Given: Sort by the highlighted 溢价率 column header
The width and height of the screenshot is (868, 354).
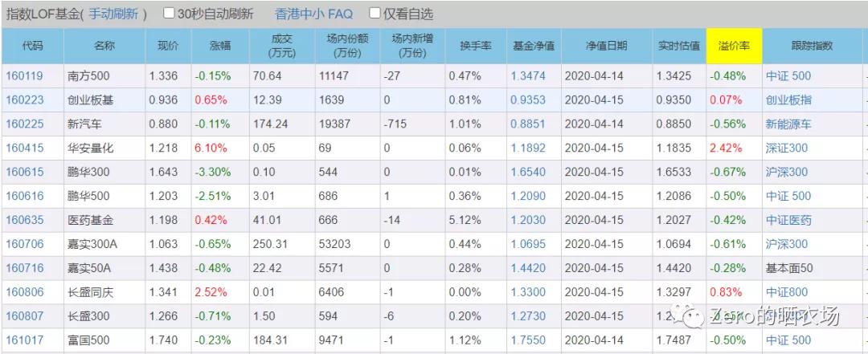Looking at the screenshot, I should (x=734, y=46).
